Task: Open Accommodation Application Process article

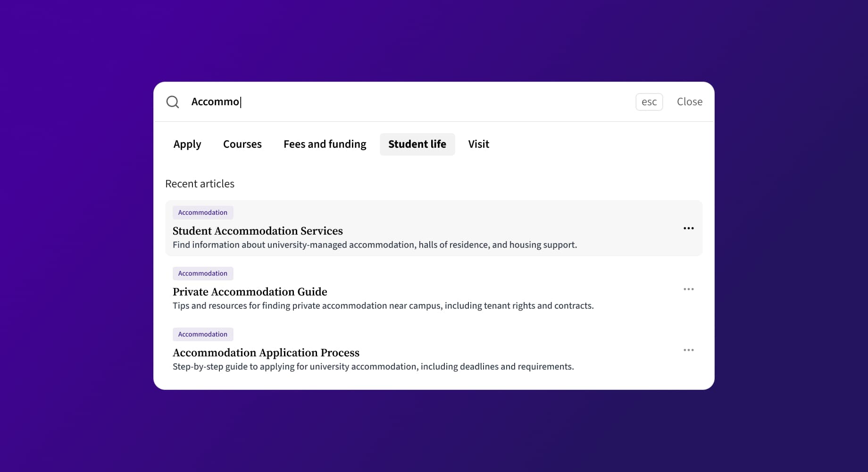Action: 266,353
